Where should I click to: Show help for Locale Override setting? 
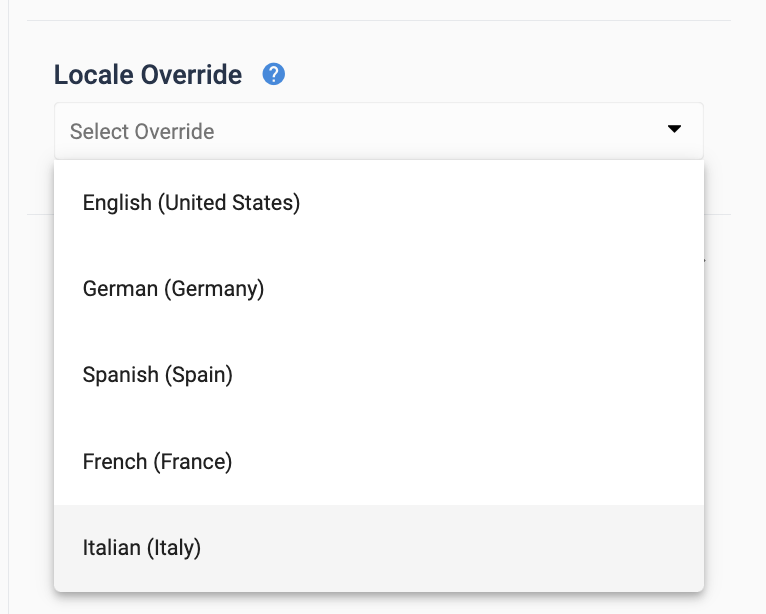click(x=274, y=74)
